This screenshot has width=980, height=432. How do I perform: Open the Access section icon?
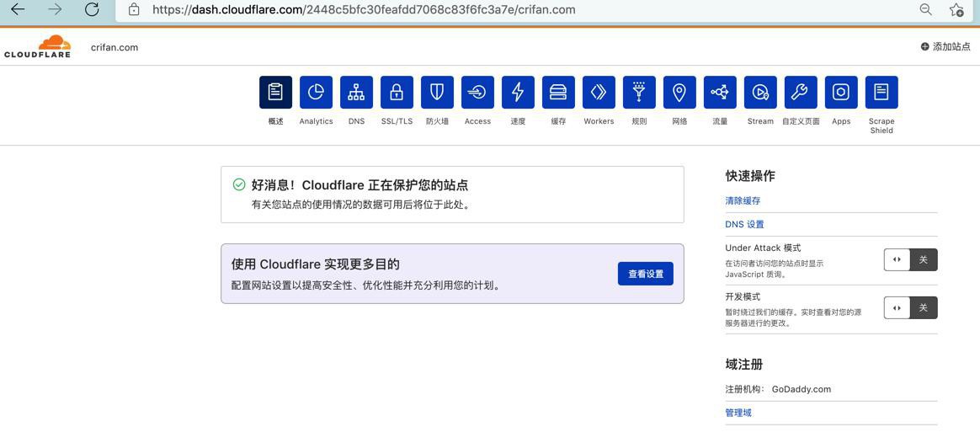[477, 93]
